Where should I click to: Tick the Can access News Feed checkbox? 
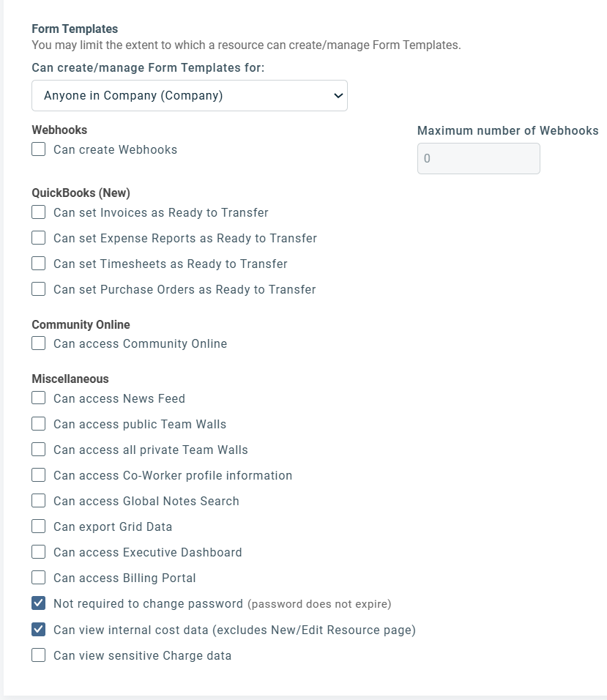tap(39, 399)
